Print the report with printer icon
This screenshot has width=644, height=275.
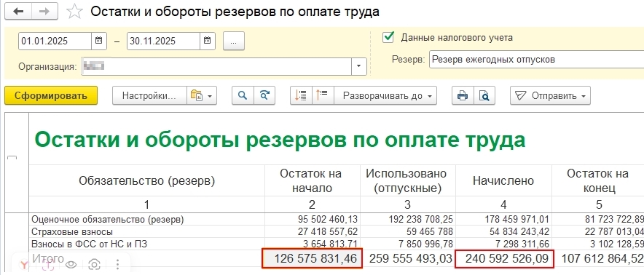coord(463,95)
